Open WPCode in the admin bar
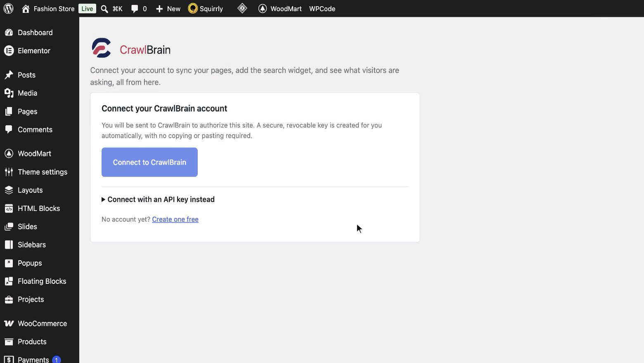Image resolution: width=644 pixels, height=363 pixels. 322,9
